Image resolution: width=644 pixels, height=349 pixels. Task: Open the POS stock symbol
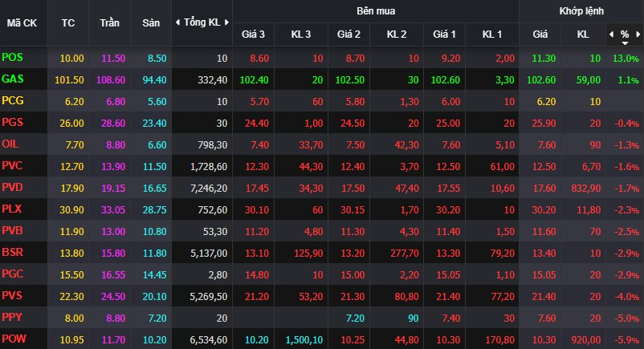point(13,58)
